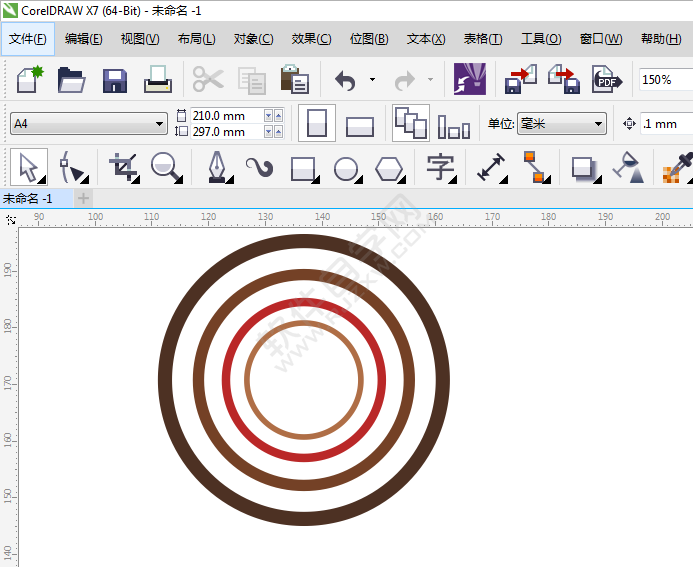Viewport: 693px width, 567px height.
Task: Click the page width 210.0 mm field
Action: pyautogui.click(x=225, y=116)
